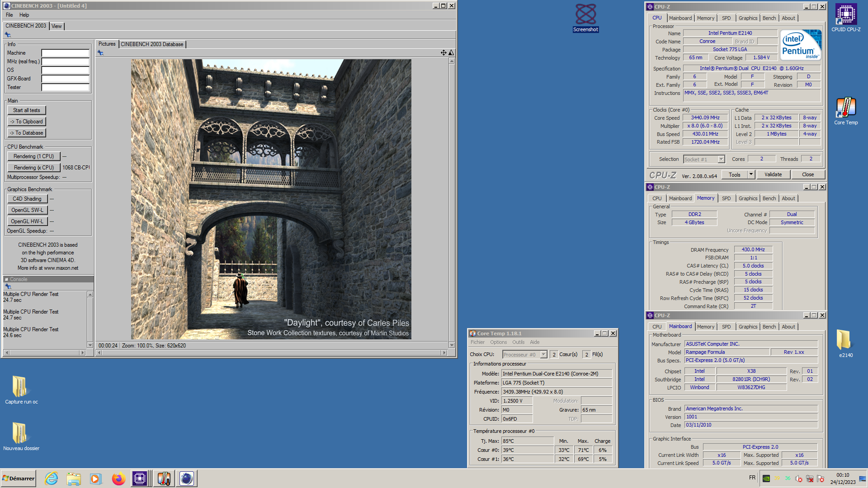Click Start all tests button
This screenshot has width=868, height=488.
click(27, 110)
